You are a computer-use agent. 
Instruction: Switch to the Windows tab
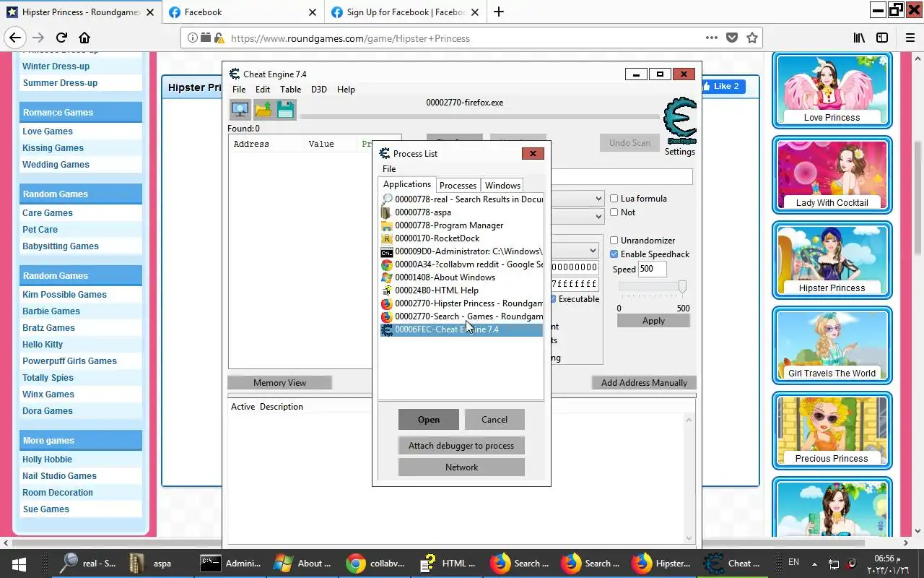[x=502, y=186]
